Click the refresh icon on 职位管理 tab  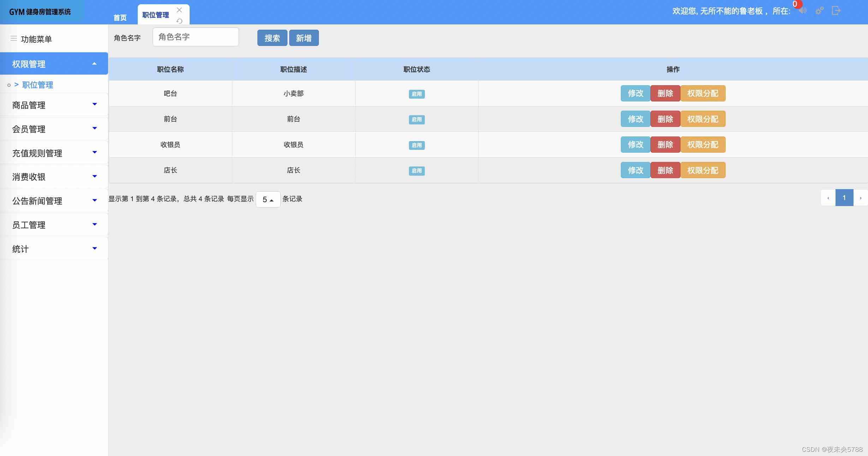coord(179,21)
